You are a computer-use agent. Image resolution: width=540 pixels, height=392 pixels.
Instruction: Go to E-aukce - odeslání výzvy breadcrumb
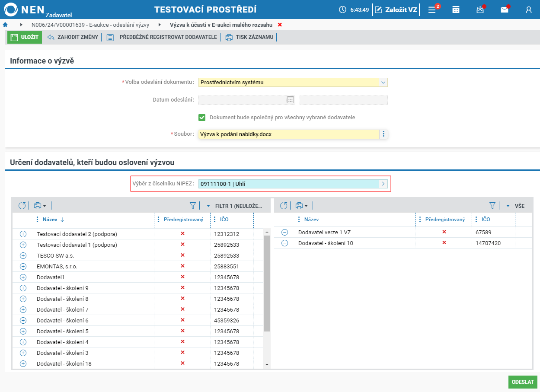point(90,25)
